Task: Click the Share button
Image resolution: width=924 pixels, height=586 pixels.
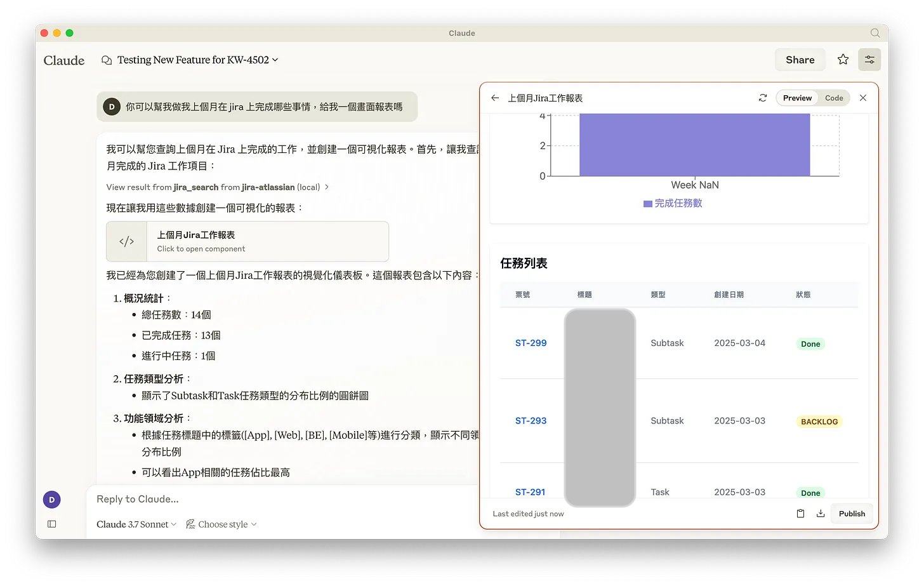Action: coord(800,60)
